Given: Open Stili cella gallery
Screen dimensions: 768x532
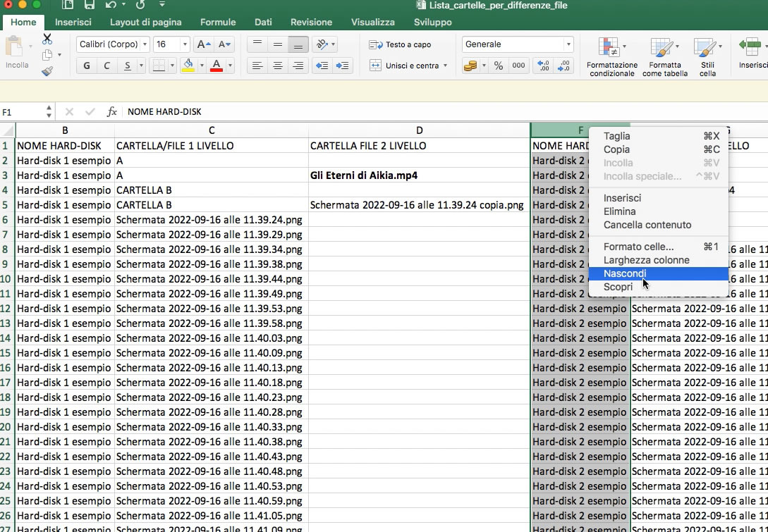Looking at the screenshot, I should pyautogui.click(x=707, y=56).
